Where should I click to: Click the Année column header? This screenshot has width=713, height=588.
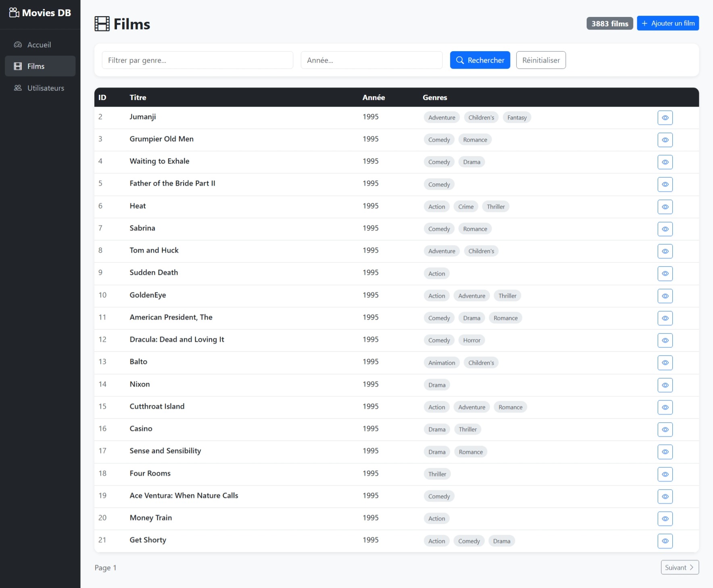coord(373,98)
